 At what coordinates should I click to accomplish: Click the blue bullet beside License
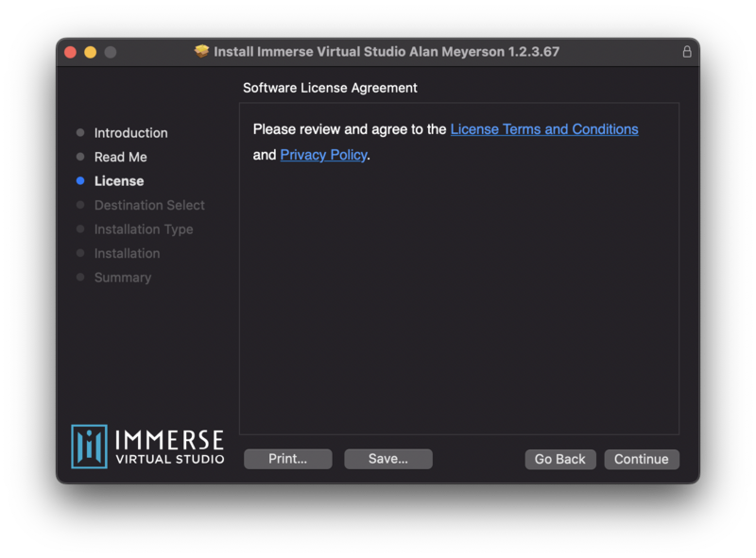click(x=80, y=180)
